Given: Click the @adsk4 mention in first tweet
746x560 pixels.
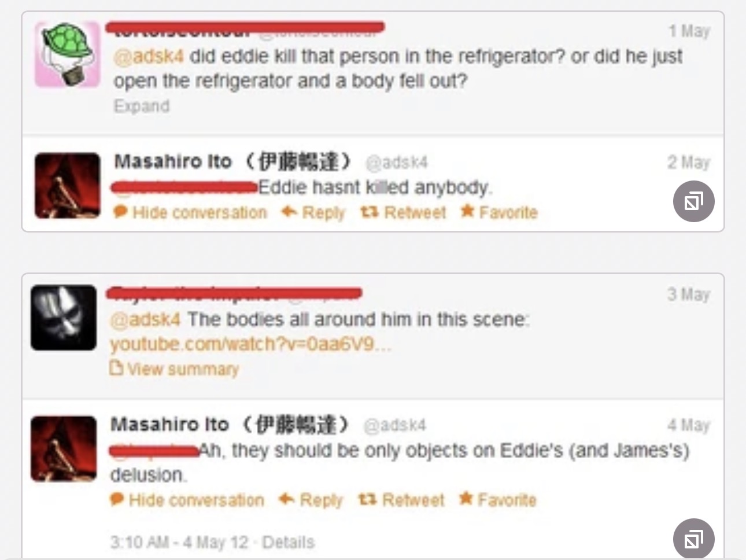Looking at the screenshot, I should click(x=149, y=57).
